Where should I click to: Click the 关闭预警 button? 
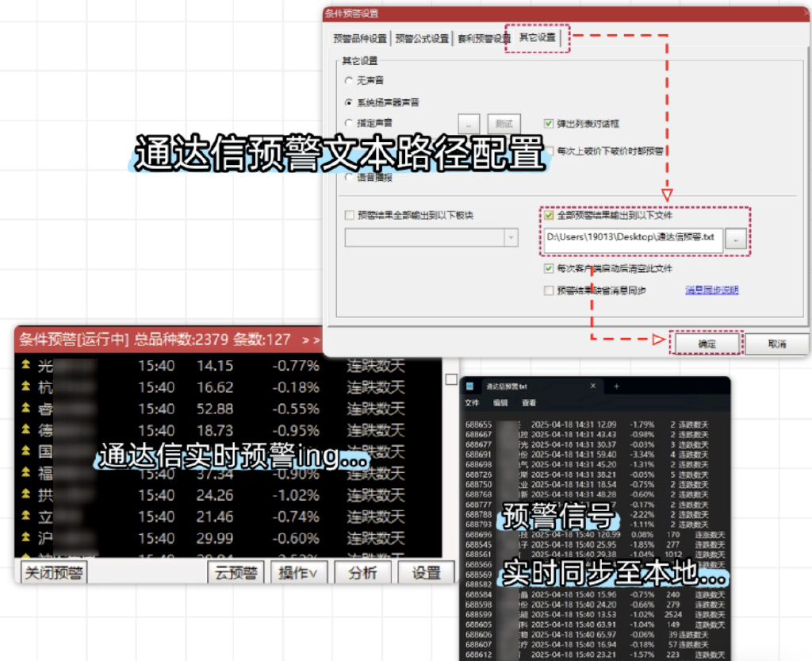click(x=54, y=572)
